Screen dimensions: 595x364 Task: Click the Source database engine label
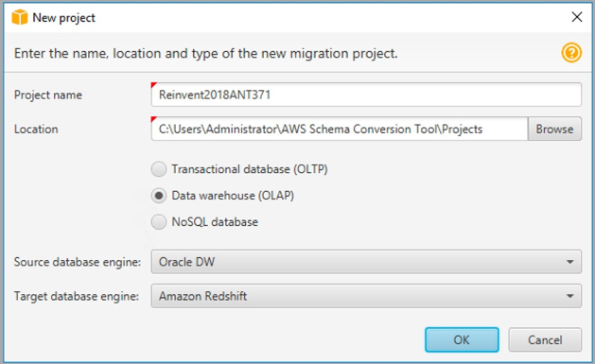coord(78,262)
